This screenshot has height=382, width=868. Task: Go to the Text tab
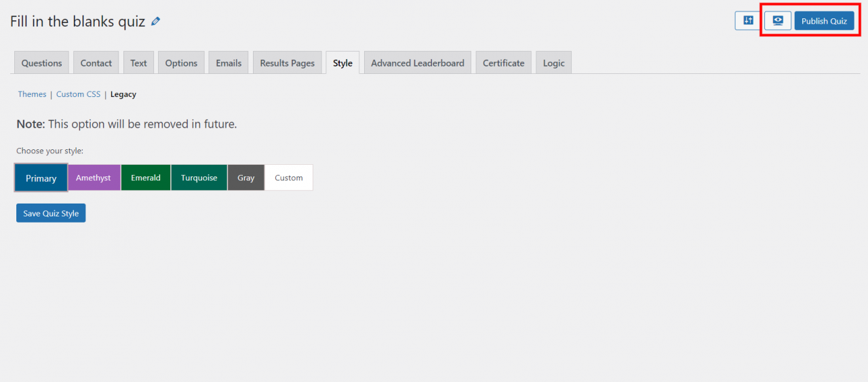(138, 62)
